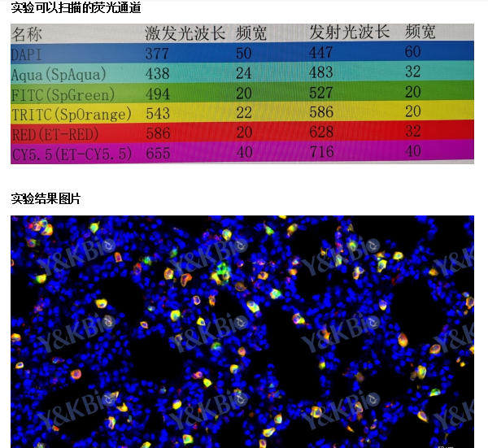Open the fluorescence microscopy result image
This screenshot has height=448, width=488.
pos(242,331)
